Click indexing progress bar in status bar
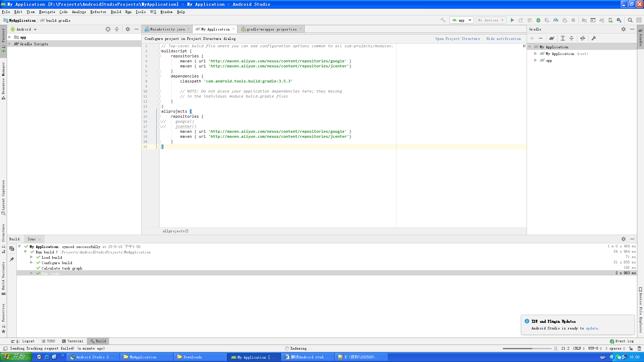The image size is (644, 362). coord(527,348)
